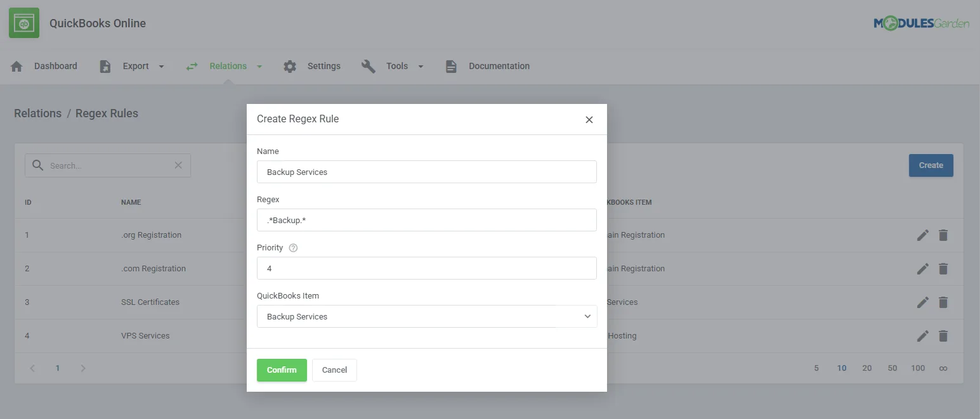Click the Settings gear icon

tap(290, 66)
